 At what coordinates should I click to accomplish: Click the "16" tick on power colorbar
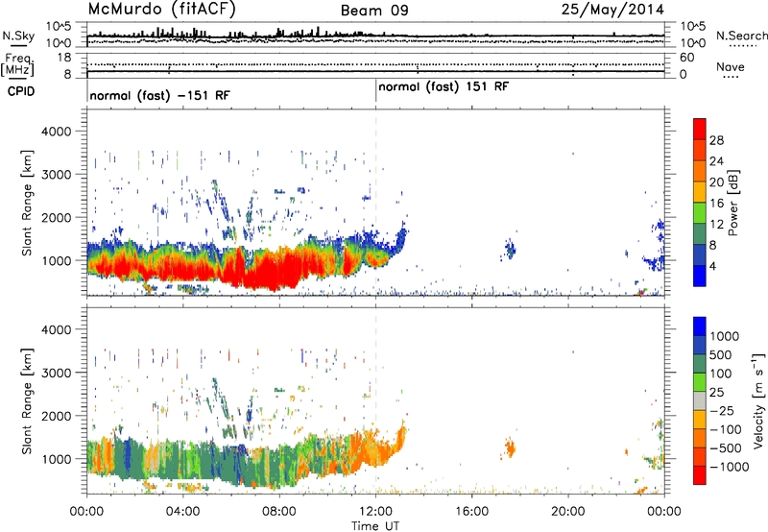716,204
